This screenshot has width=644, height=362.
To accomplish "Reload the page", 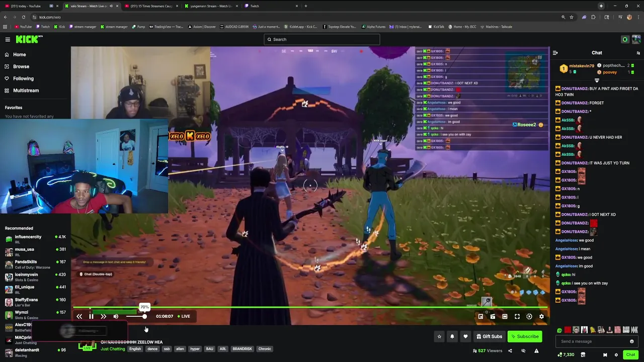I will (23, 17).
